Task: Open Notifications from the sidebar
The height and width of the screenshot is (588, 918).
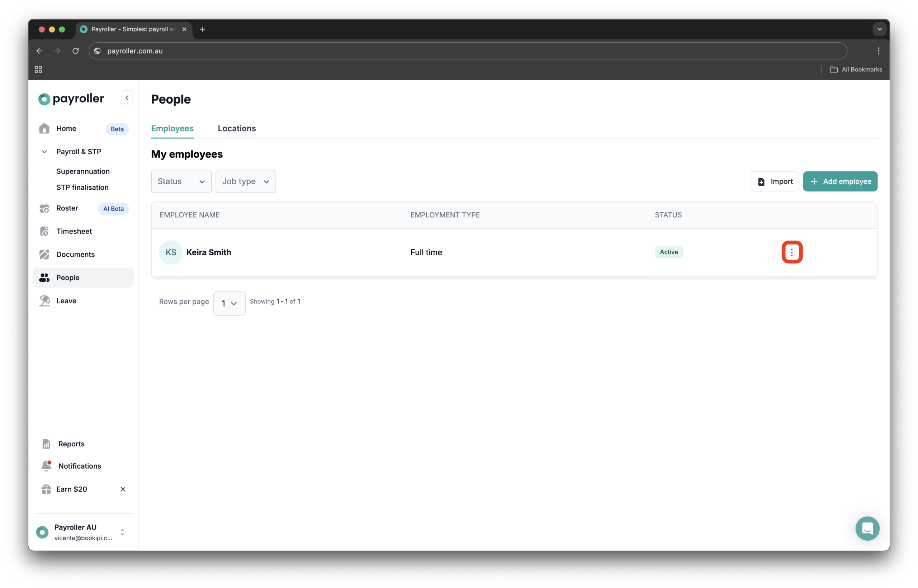Action: 80,466
